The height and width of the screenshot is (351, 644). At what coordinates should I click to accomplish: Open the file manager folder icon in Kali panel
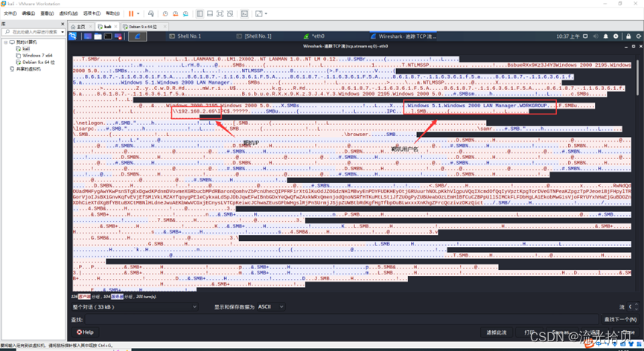[x=98, y=36]
